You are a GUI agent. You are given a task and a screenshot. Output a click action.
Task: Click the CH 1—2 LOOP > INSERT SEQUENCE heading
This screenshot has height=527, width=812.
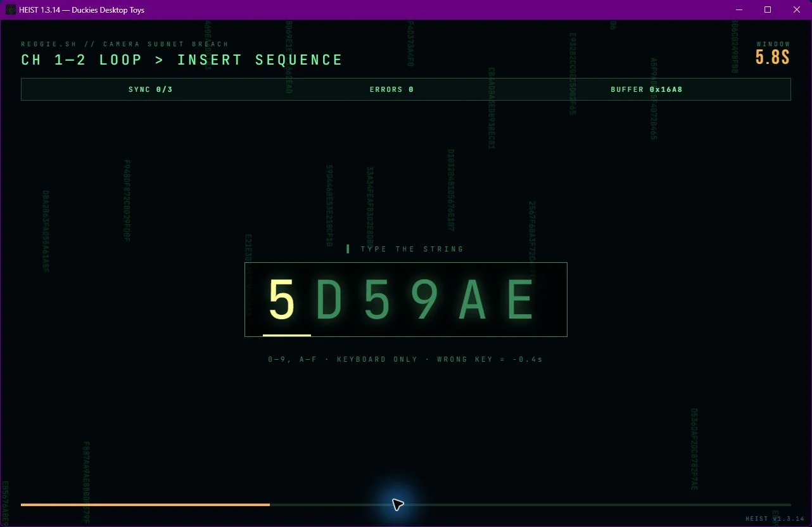[x=182, y=60]
